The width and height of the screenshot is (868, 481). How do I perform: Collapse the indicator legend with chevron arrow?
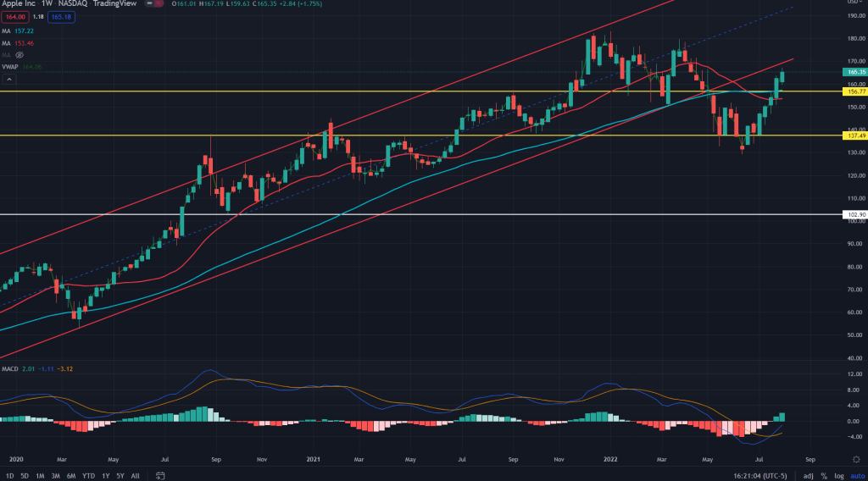pos(8,79)
